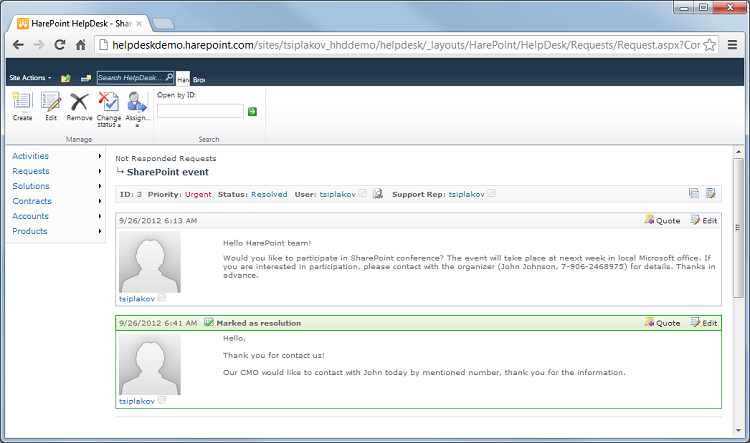Select the HarePoint ribbon tab

coord(183,79)
